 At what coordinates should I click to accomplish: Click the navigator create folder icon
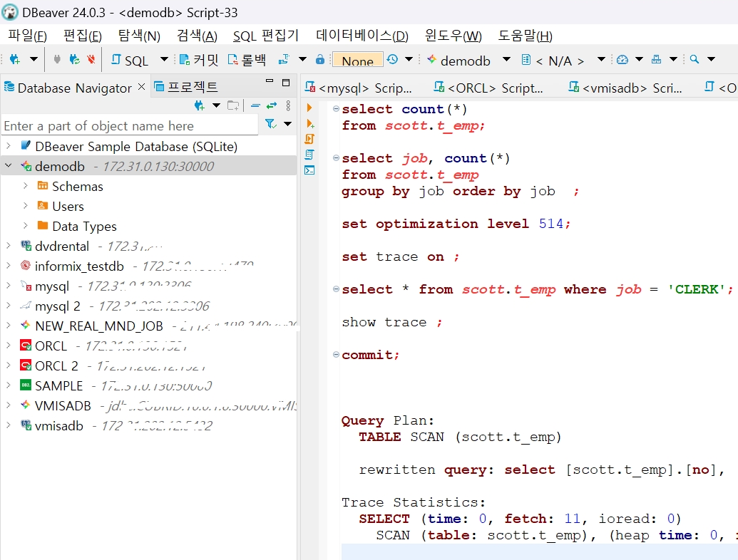click(x=233, y=105)
